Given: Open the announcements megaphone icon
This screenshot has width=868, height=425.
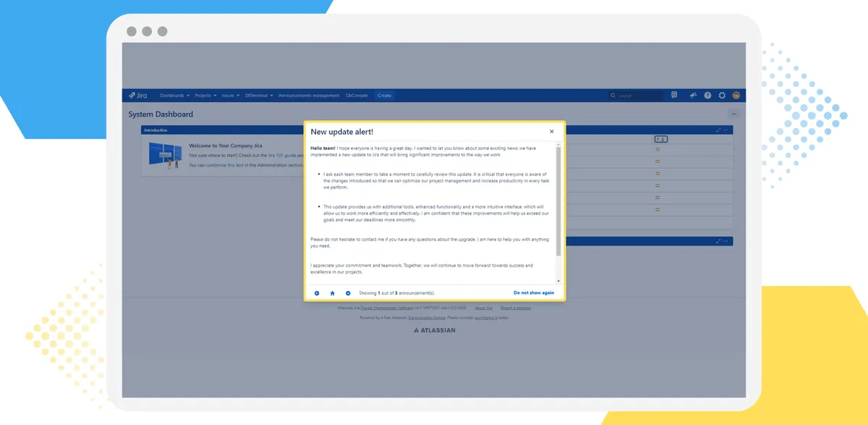Looking at the screenshot, I should 693,96.
